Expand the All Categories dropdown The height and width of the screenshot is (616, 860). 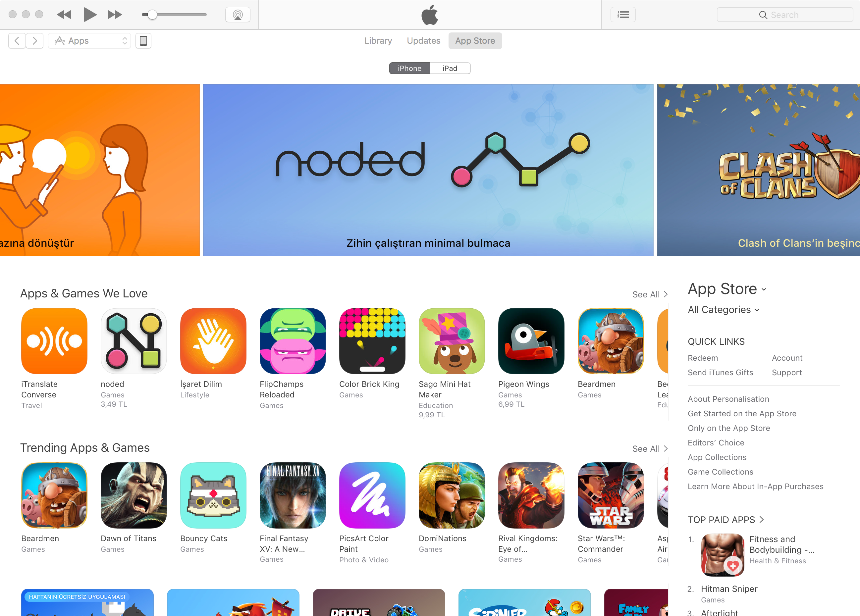click(x=724, y=310)
